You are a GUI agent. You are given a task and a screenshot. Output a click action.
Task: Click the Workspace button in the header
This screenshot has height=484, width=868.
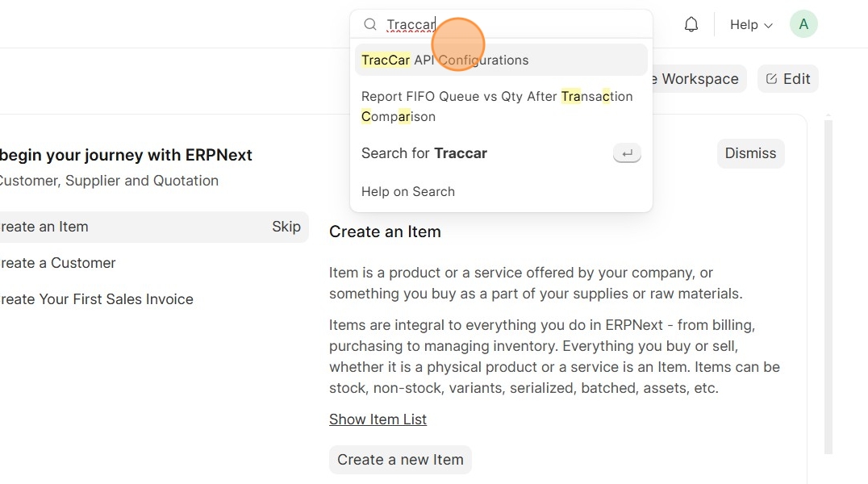point(699,79)
